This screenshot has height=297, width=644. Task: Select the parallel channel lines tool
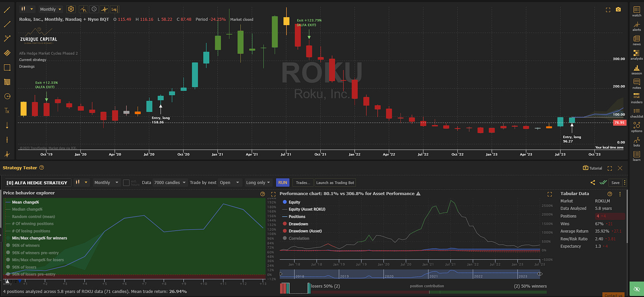[7, 53]
